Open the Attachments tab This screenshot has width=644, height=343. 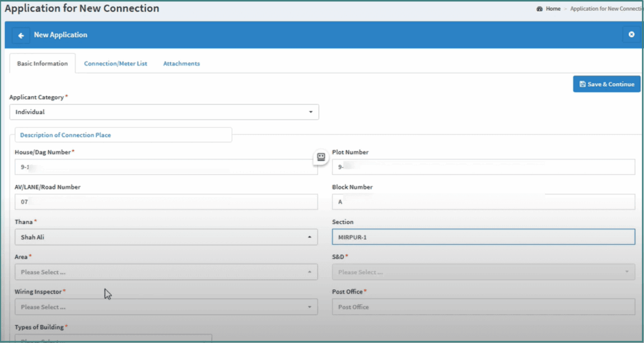pos(181,64)
